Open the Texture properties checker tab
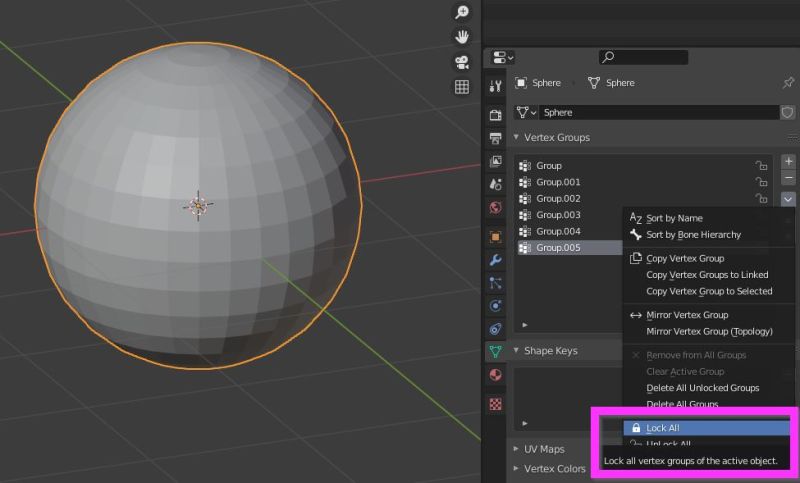This screenshot has width=800, height=483. pos(495,404)
